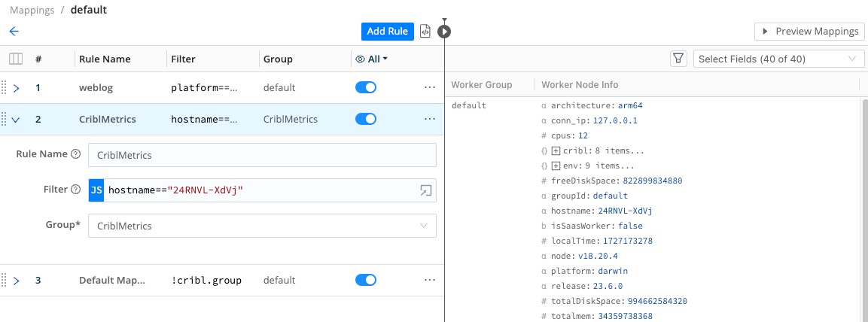The width and height of the screenshot is (868, 322).
Task: Click the play circle divider handle
Action: 444,32
